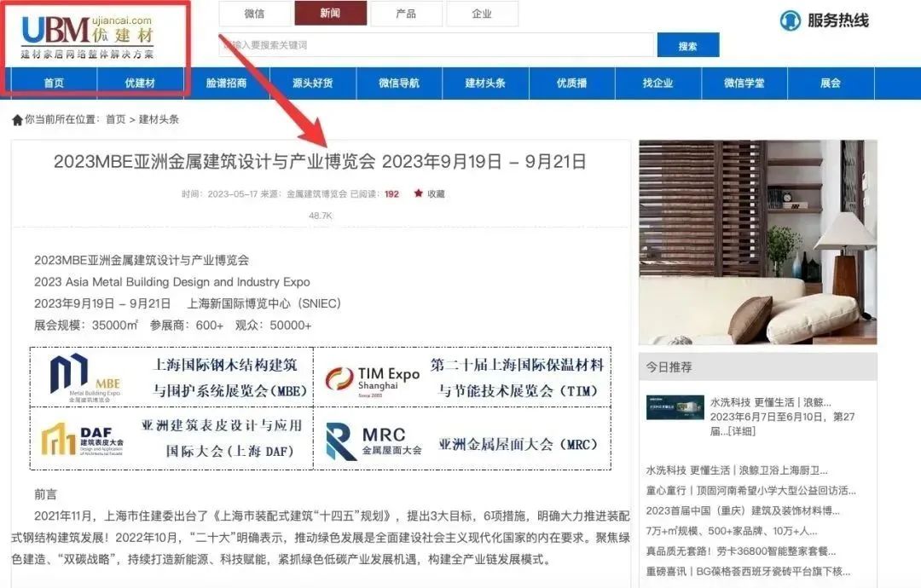The width and height of the screenshot is (921, 588).
Task: Click the 服务热线 headset icon
Action: pyautogui.click(x=790, y=20)
